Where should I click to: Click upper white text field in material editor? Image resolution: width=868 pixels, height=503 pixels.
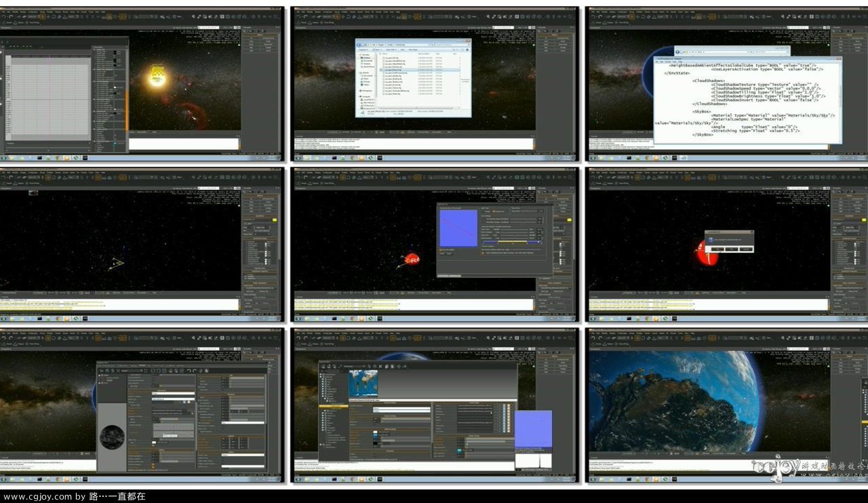click(401, 409)
